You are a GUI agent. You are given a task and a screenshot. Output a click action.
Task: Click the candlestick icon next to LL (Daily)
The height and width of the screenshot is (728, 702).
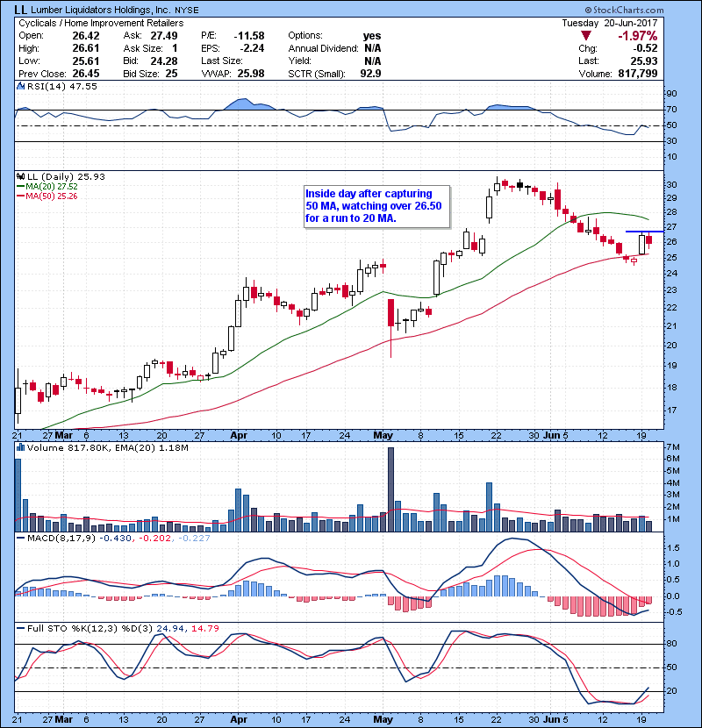[x=20, y=177]
